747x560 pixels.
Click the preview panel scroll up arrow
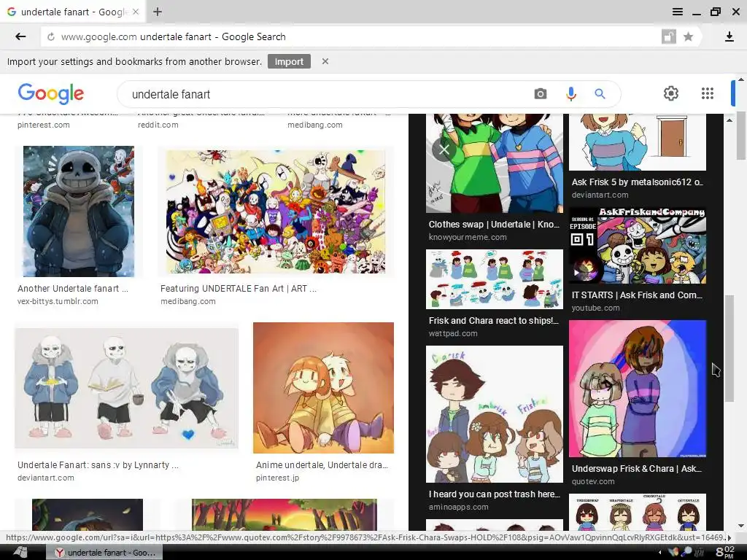(x=729, y=120)
